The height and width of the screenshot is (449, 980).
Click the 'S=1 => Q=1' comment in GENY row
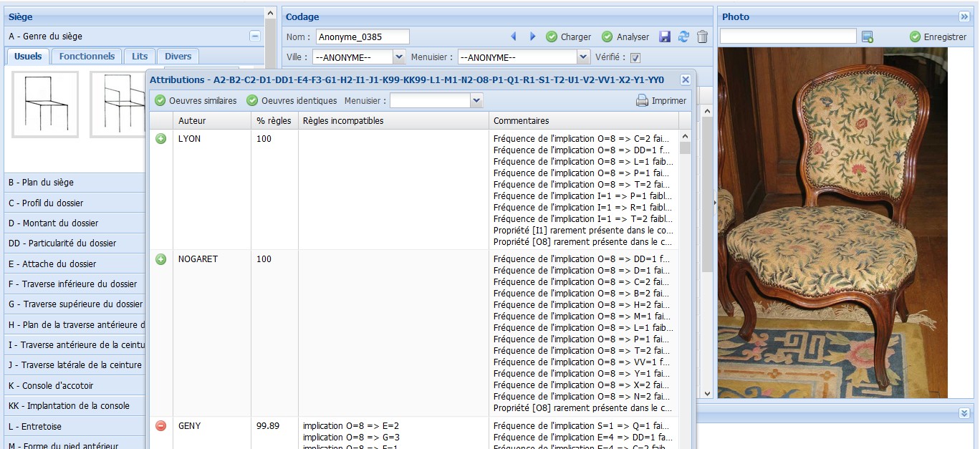(x=583, y=426)
